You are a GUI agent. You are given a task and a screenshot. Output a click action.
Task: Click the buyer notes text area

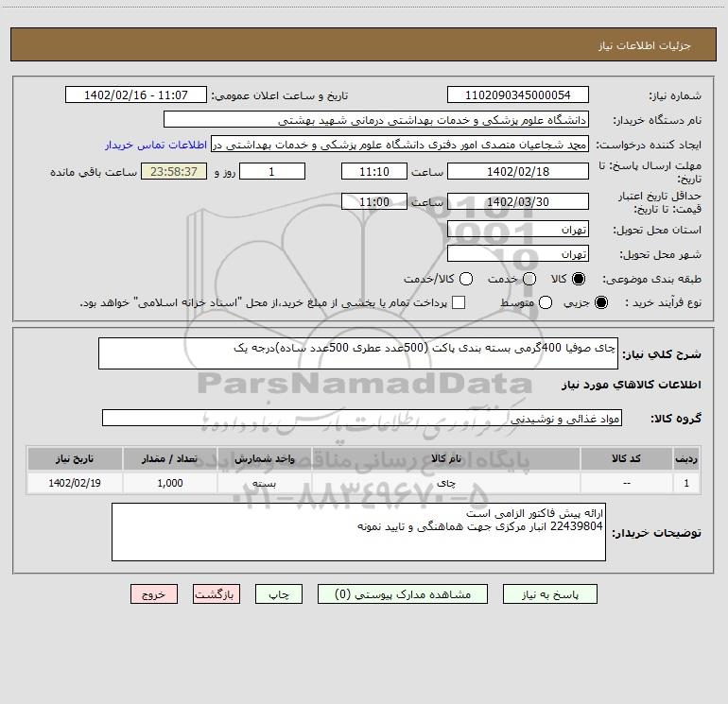pyautogui.click(x=359, y=532)
